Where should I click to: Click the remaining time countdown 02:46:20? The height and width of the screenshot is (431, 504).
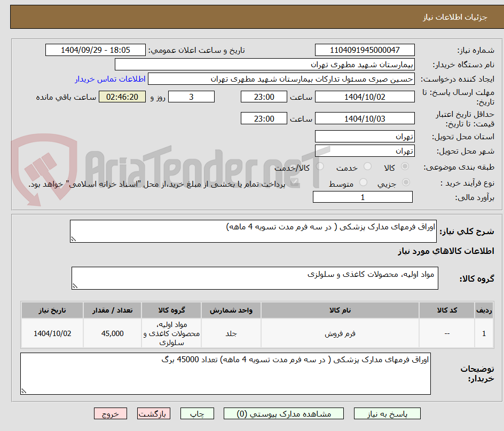[122, 97]
